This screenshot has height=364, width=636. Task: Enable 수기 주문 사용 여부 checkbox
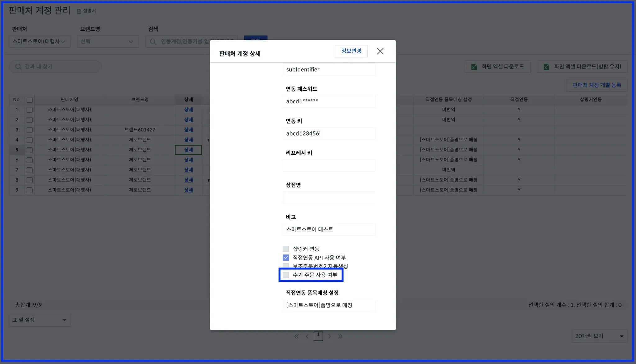point(286,275)
